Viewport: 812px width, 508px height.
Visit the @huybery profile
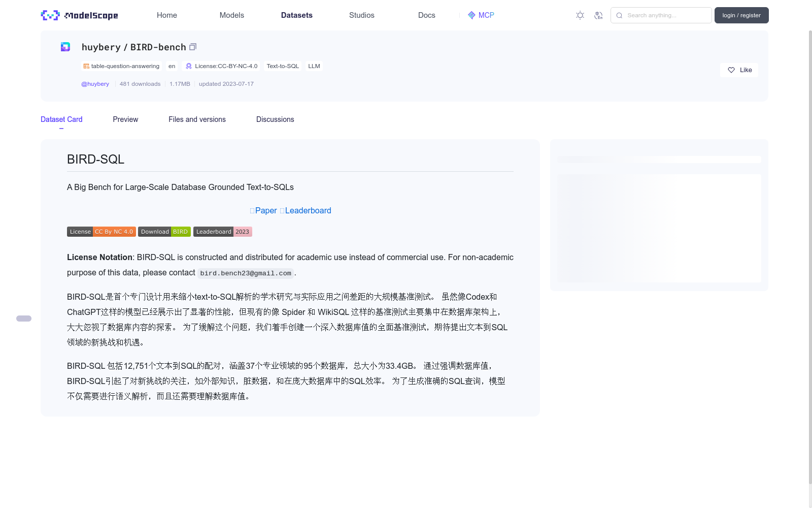95,84
